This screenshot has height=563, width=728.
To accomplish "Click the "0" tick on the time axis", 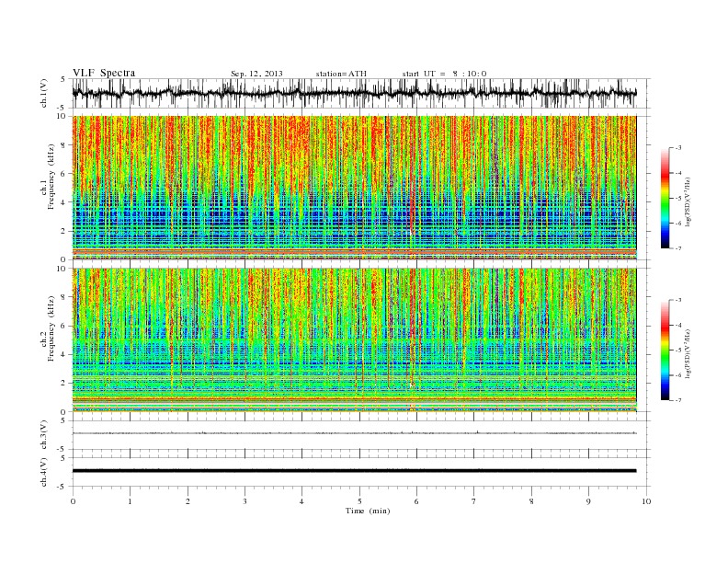I will pos(73,501).
